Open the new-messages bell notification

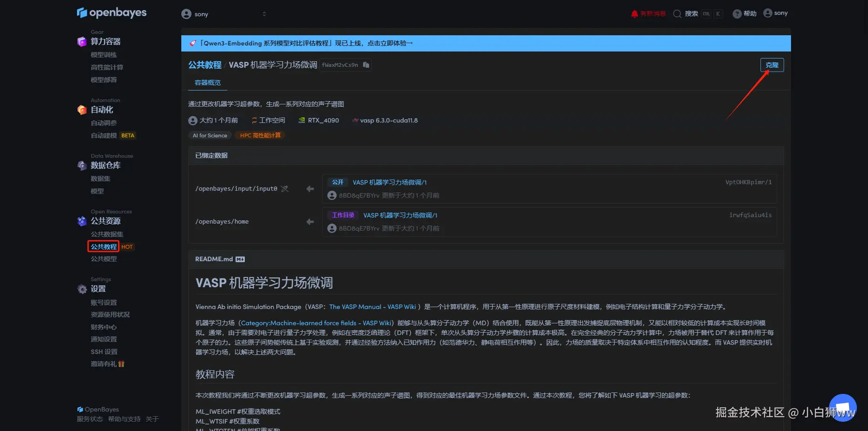(635, 13)
